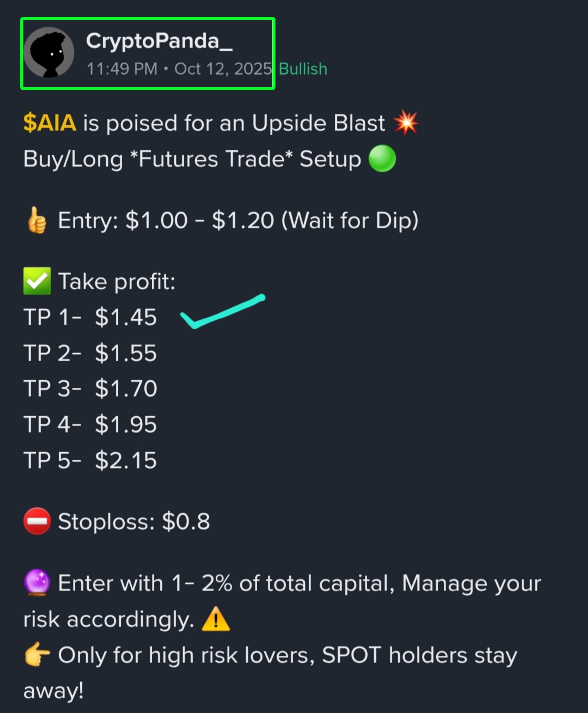This screenshot has height=713, width=588.
Task: Click the pointing hand emoji before Only
Action: click(x=37, y=654)
